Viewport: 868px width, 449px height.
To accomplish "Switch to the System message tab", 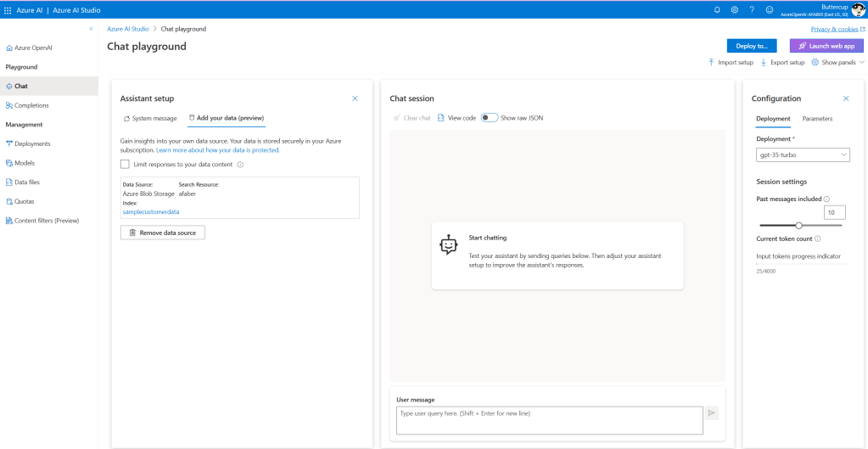I will [150, 118].
